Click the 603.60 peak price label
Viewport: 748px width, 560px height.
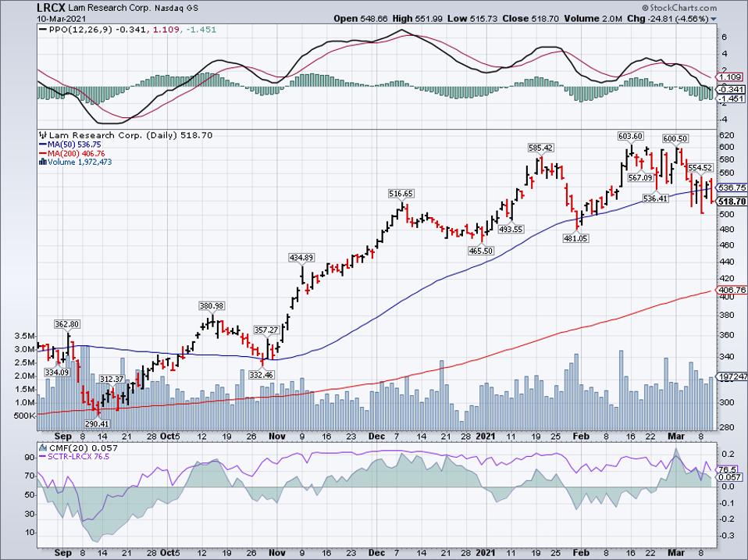pyautogui.click(x=630, y=136)
